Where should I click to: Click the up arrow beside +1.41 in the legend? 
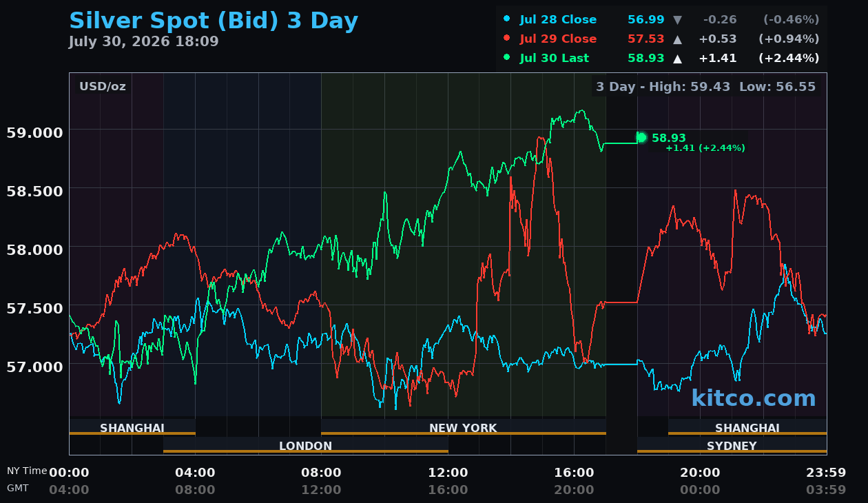pyautogui.click(x=677, y=59)
